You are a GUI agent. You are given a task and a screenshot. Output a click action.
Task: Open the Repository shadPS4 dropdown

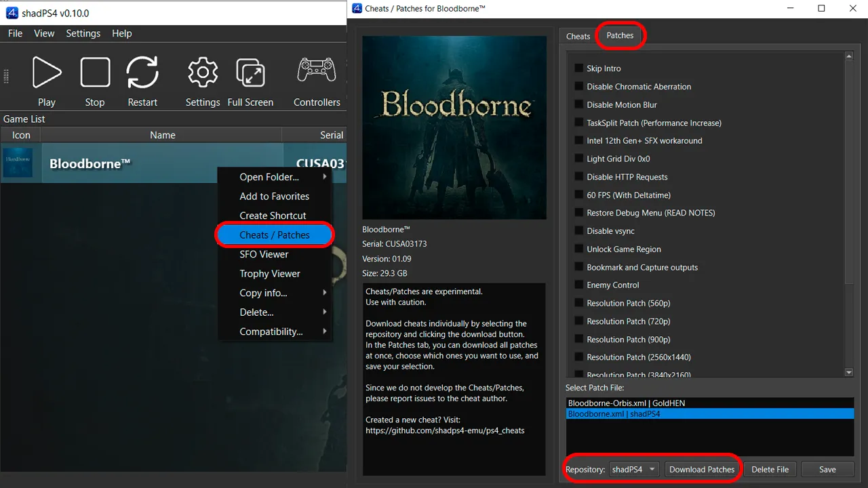634,469
